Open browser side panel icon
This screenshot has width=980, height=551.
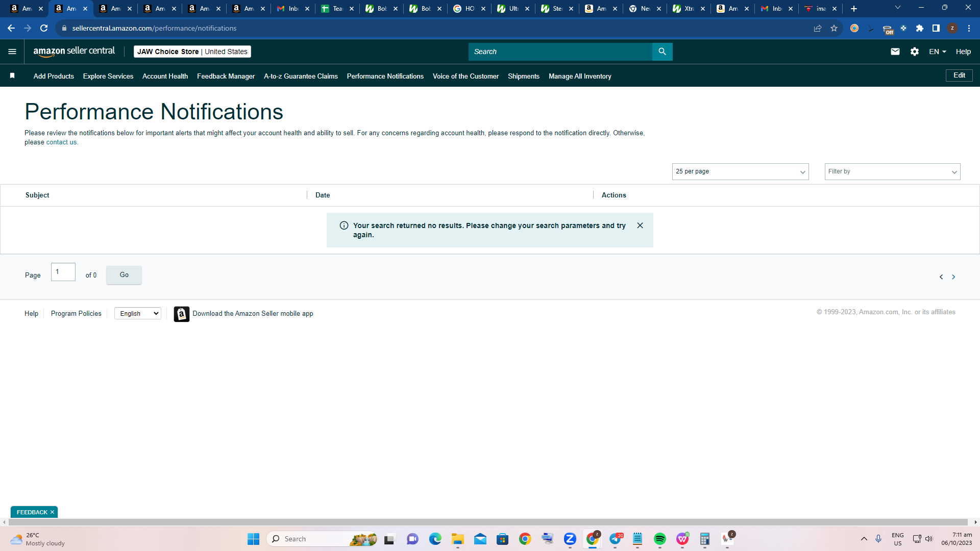(x=936, y=28)
